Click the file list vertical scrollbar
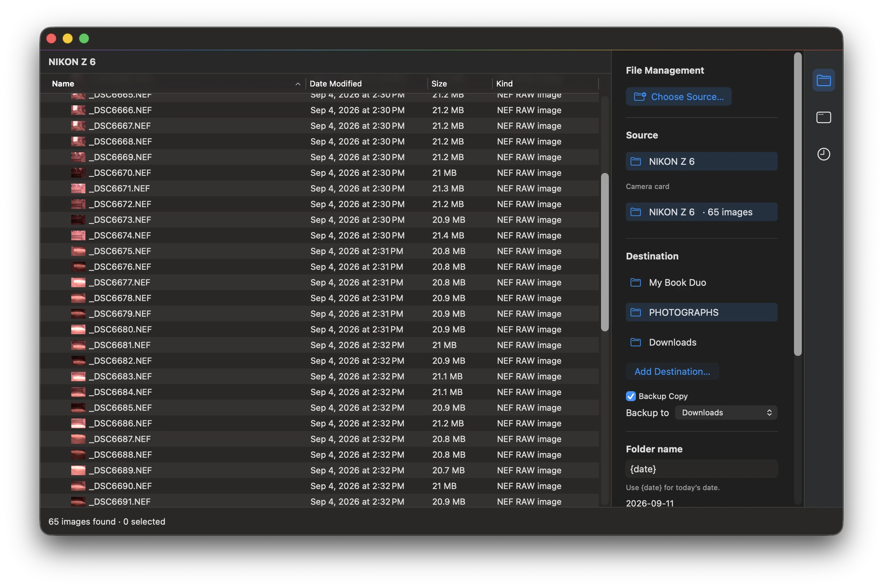883x588 pixels. (604, 252)
